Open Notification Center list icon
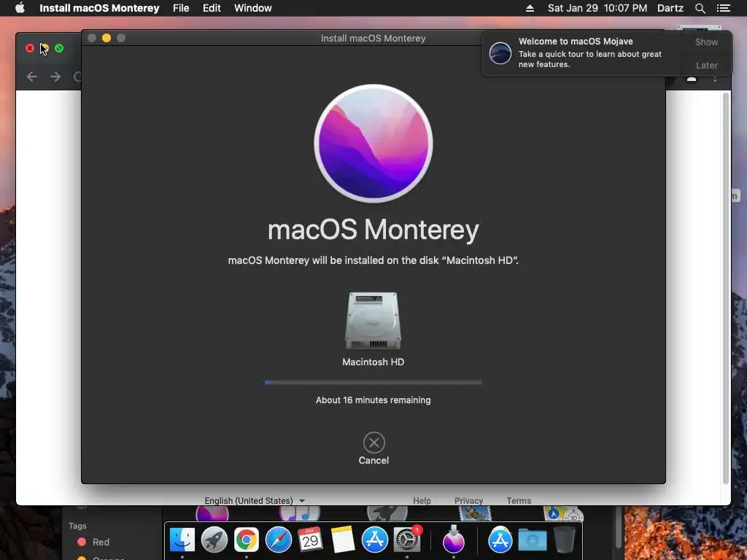 (x=723, y=8)
